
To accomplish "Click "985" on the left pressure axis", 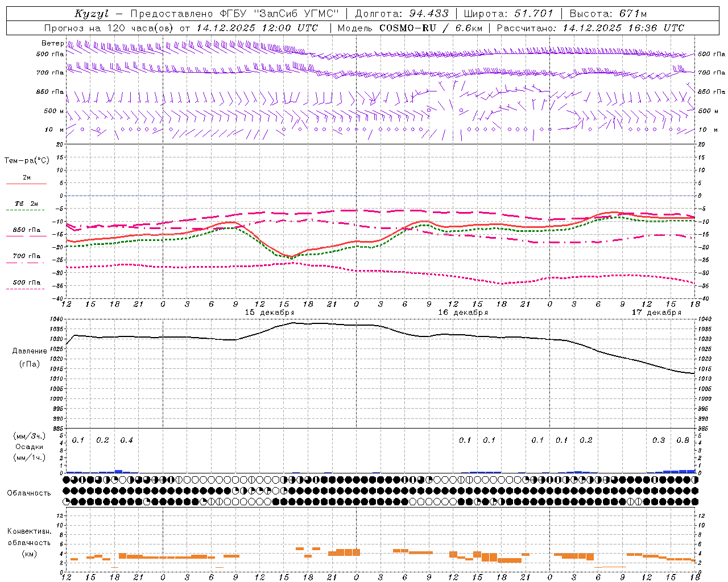I will coord(57,429).
